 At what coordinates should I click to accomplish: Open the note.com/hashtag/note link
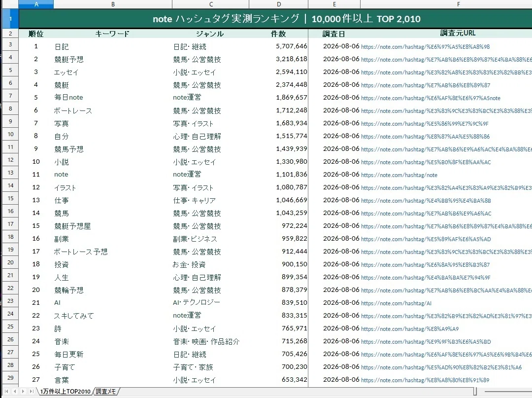click(399, 175)
